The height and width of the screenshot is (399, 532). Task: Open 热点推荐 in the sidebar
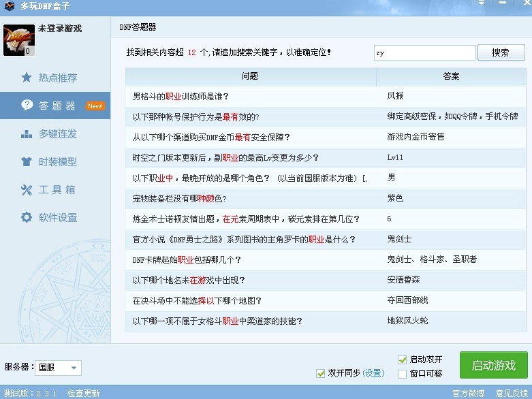point(55,78)
